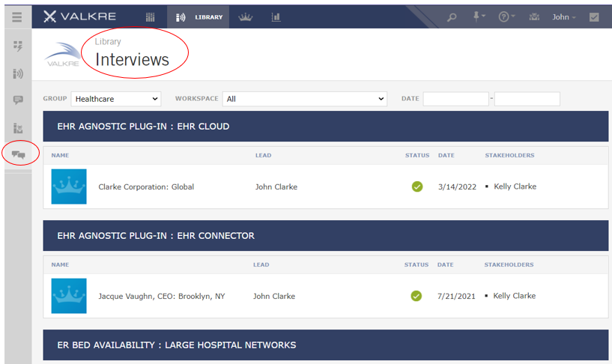Image resolution: width=612 pixels, height=364 pixels.
Task: Click the sidebar comment bubble icon
Action: [x=18, y=100]
